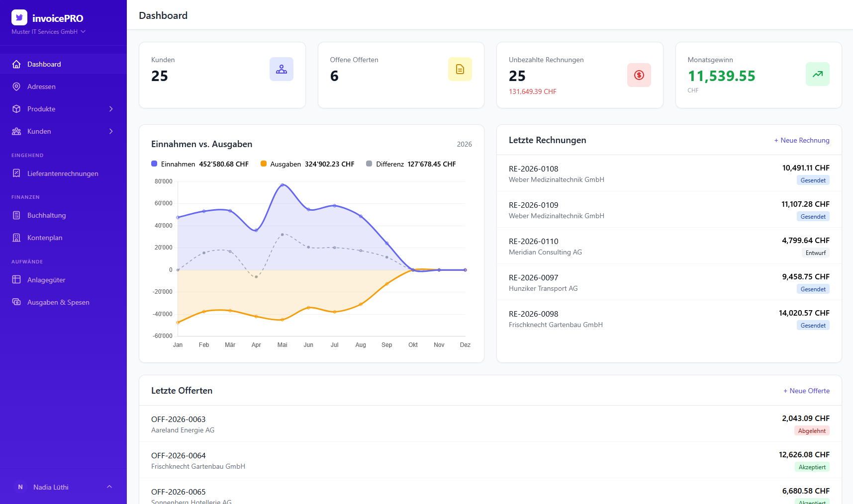This screenshot has height=504, width=853.
Task: Expand the Produkte submenu chevron
Action: click(111, 109)
